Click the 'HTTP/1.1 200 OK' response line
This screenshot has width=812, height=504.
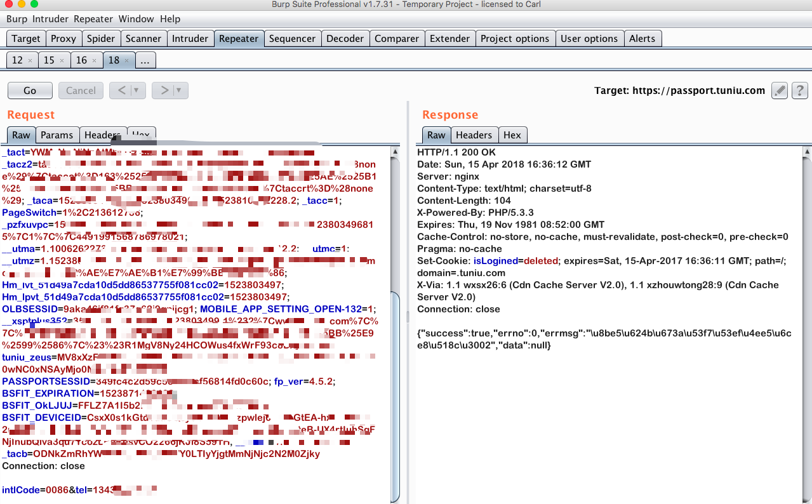(x=456, y=152)
